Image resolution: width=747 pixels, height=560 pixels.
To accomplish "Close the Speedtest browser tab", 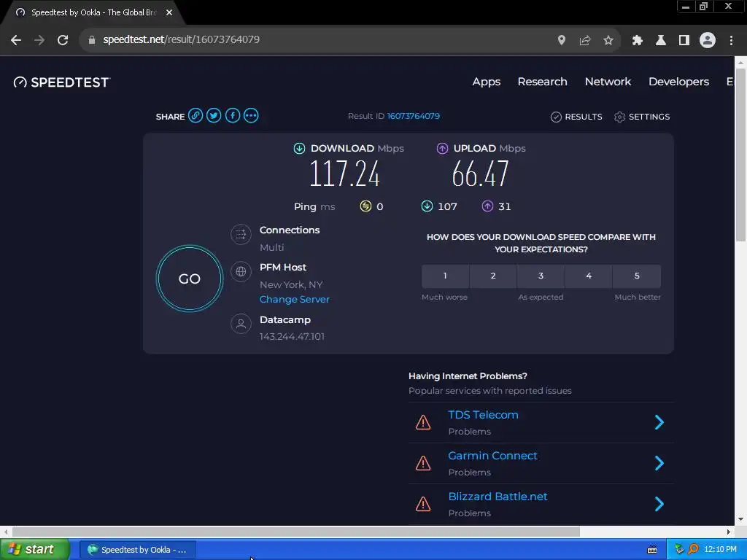I will [169, 12].
